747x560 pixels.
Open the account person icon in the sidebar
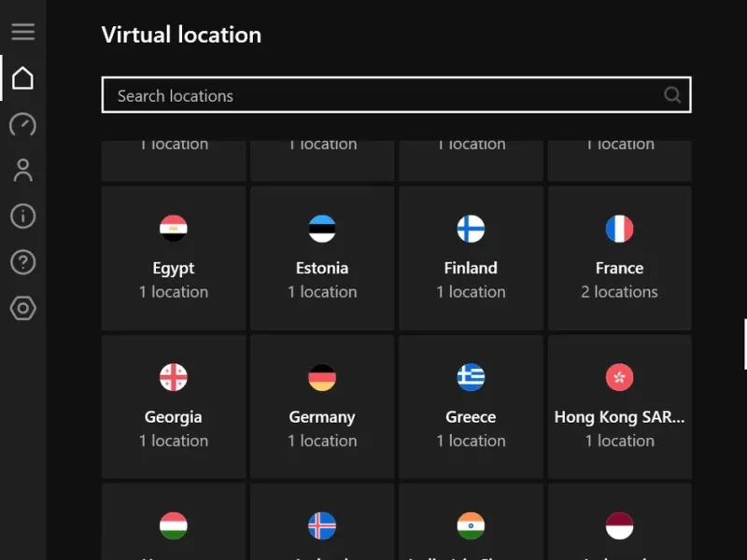[x=22, y=171]
